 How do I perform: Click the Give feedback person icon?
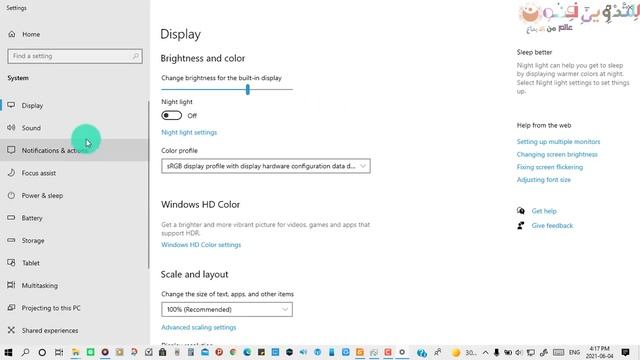point(521,225)
